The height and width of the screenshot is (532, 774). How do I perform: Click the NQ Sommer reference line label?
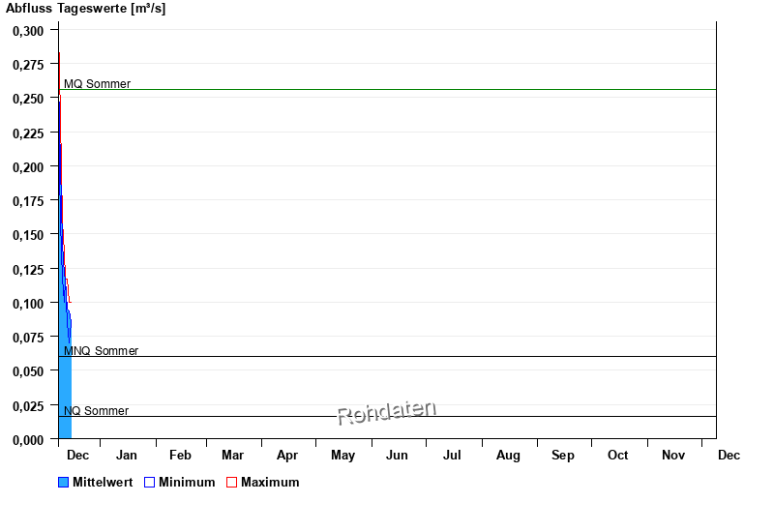click(x=96, y=411)
